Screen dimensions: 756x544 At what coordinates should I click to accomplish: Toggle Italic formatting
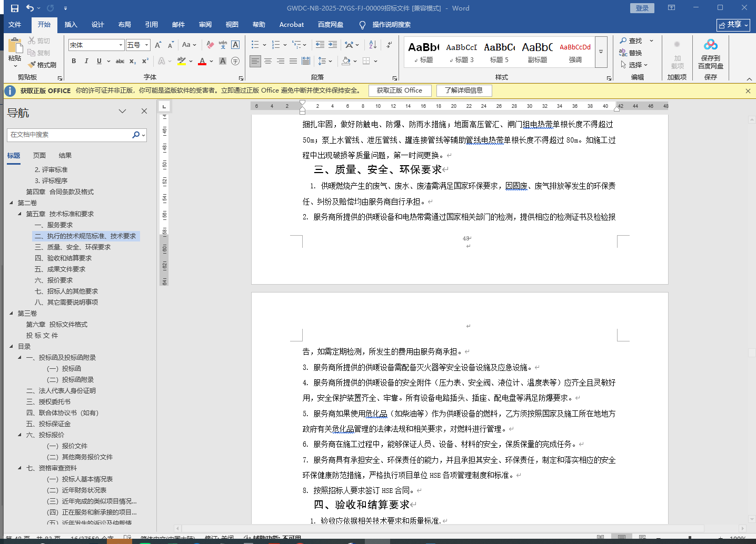point(86,61)
